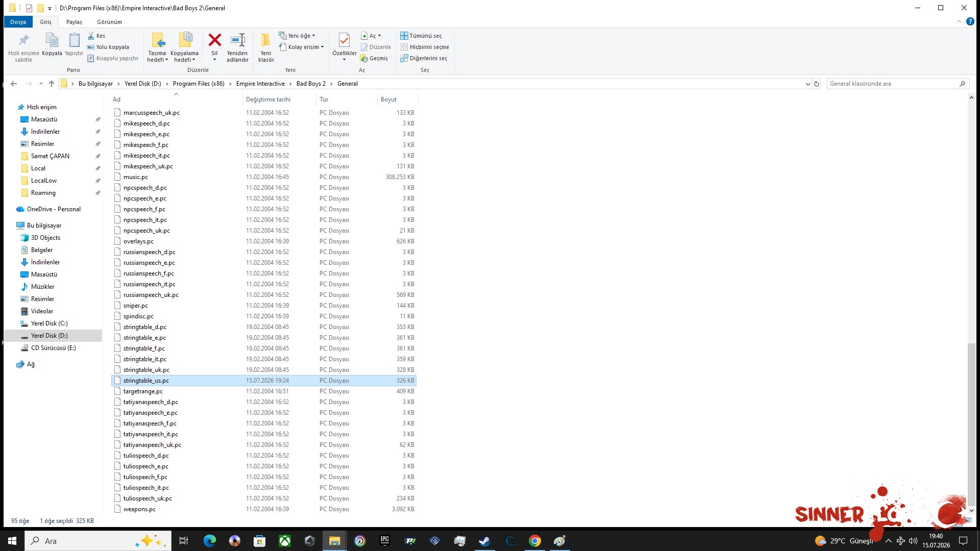980x551 pixels.
Task: Click Diğerlerini seç (Invert selection)
Action: click(424, 58)
